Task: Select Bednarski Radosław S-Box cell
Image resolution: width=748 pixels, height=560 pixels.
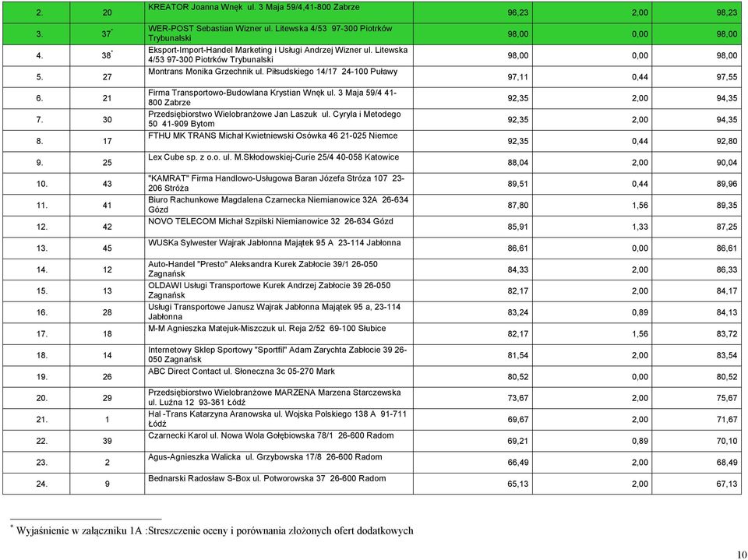Action: click(279, 484)
